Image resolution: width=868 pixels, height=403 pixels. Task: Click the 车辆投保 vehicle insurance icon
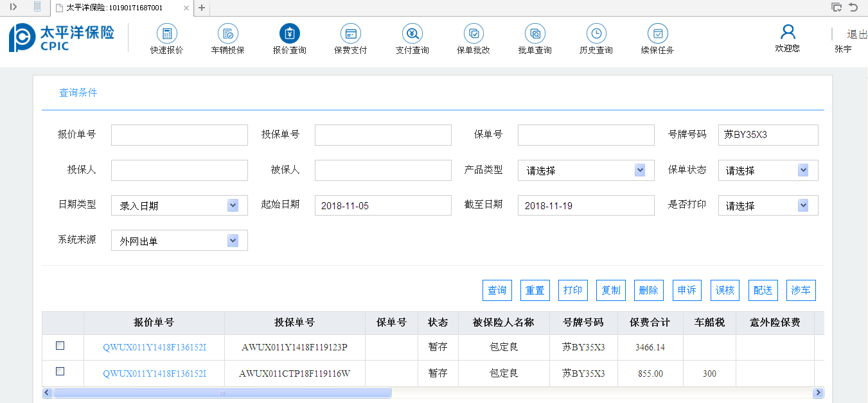click(x=228, y=34)
